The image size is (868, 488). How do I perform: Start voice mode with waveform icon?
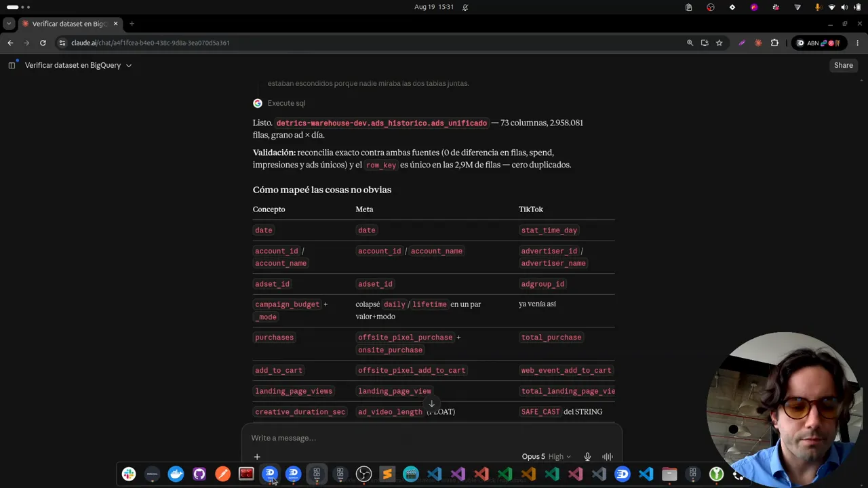(x=608, y=457)
